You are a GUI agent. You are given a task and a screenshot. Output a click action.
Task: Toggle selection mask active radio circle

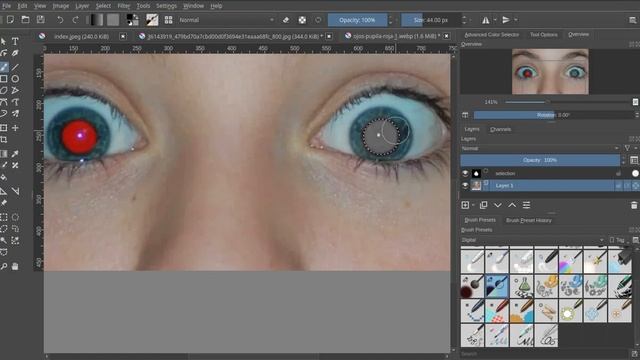635,173
